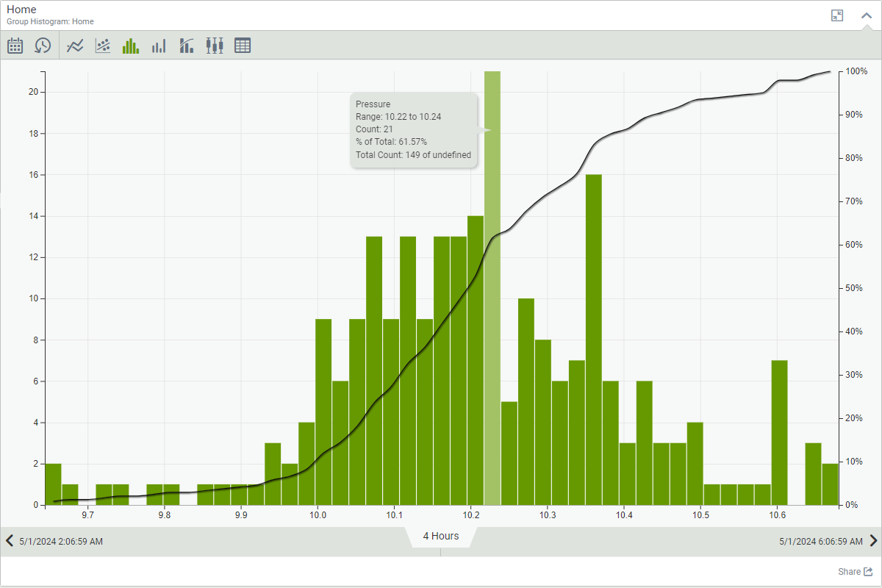Select the Pareto chart with curve icon
Viewport: 882px width, 588px height.
(x=187, y=46)
